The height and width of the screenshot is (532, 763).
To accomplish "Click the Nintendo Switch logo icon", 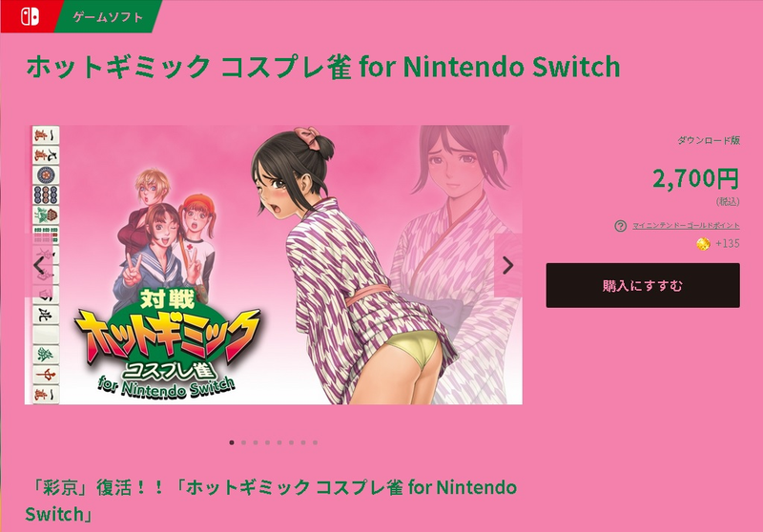I will [30, 16].
